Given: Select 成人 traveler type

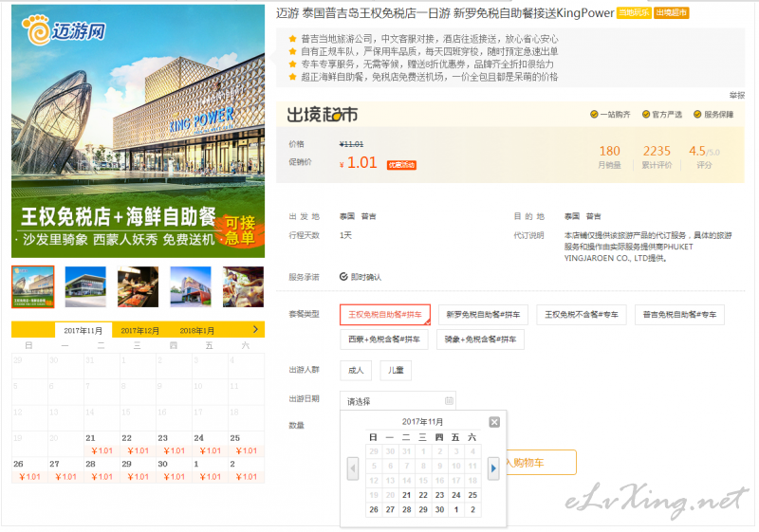Looking at the screenshot, I should [356, 370].
